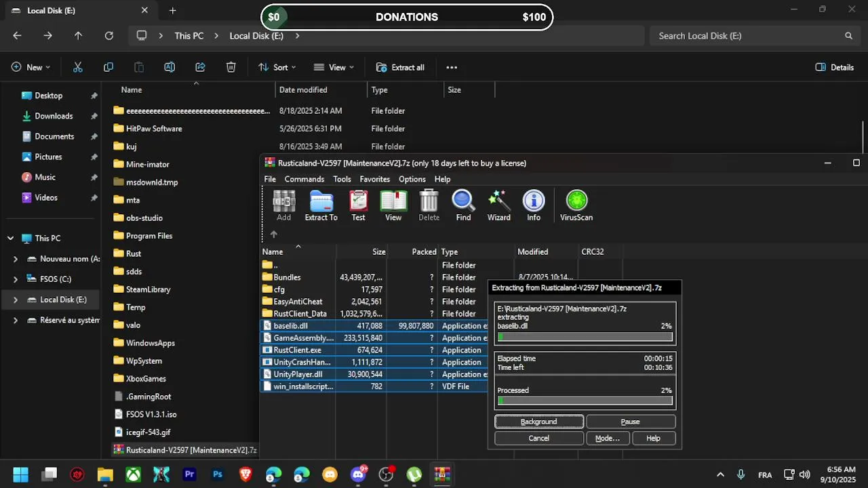Cancel the extraction
This screenshot has height=488, width=868.
(539, 439)
